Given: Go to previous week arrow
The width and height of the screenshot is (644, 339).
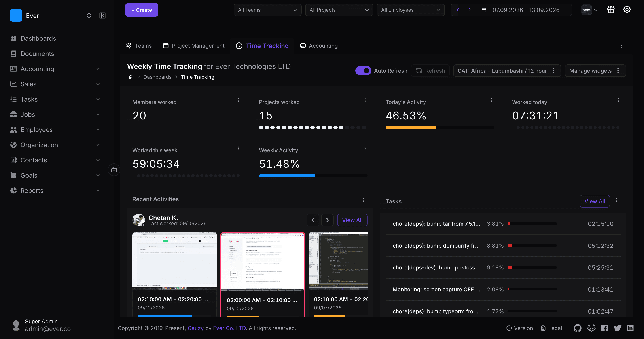Looking at the screenshot, I should click(x=458, y=10).
